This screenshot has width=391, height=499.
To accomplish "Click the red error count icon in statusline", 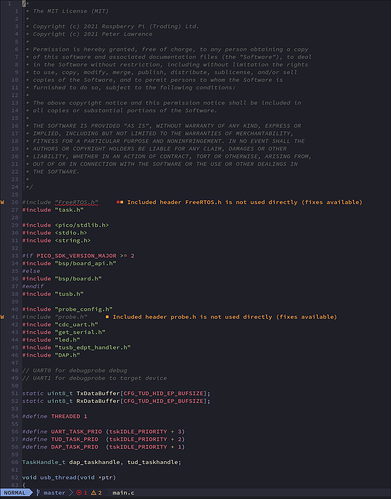I will tap(79, 493).
